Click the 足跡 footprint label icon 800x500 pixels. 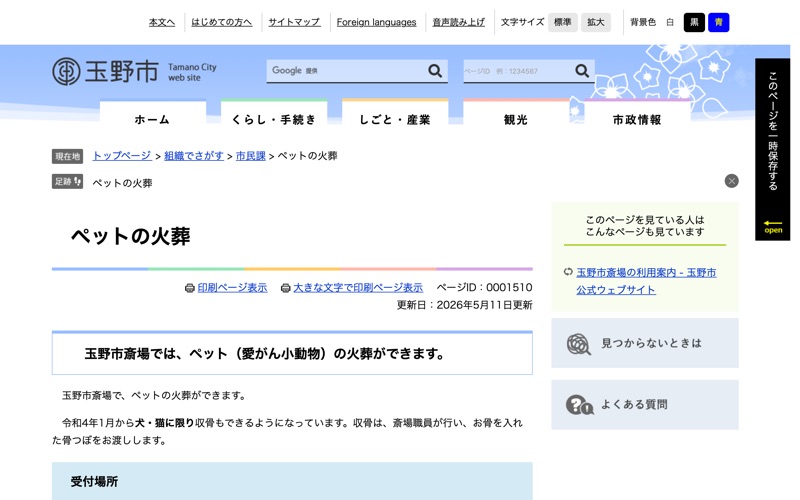pyautogui.click(x=67, y=182)
